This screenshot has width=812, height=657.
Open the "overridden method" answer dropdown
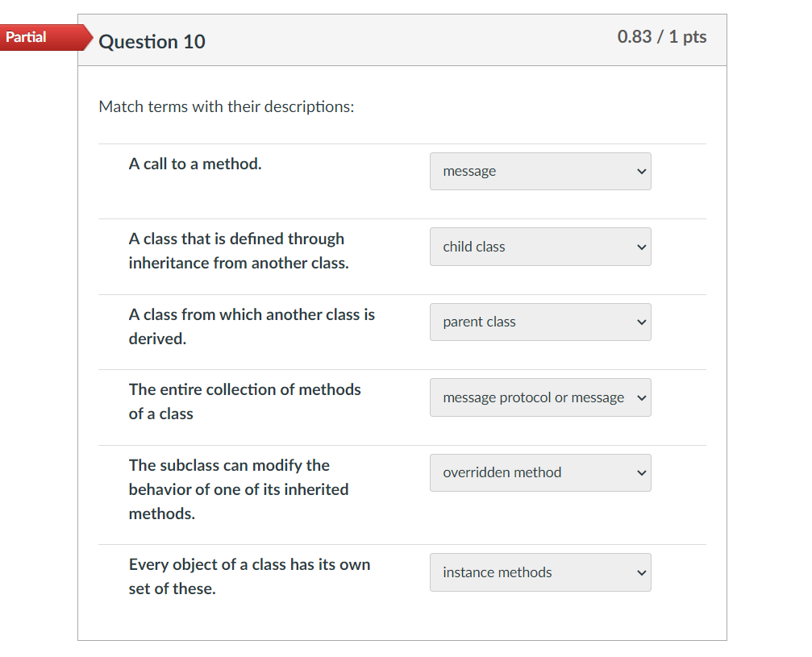coord(540,472)
